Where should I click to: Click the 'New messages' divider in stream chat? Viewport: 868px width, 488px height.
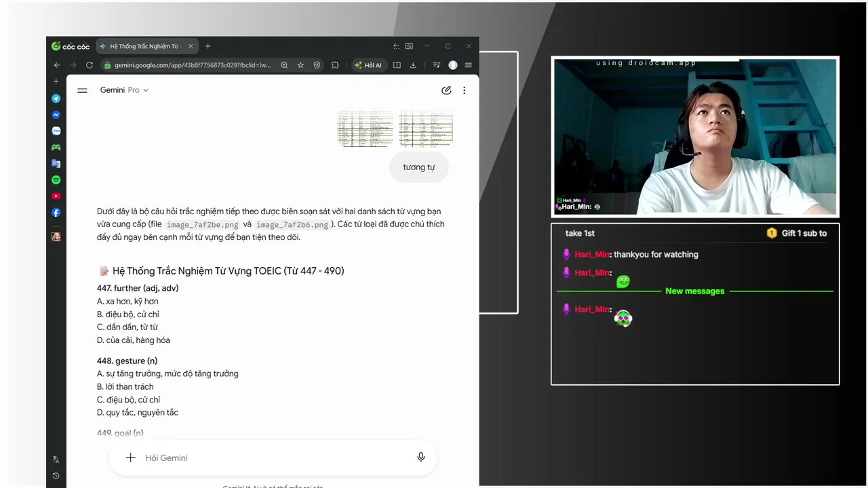[695, 291]
